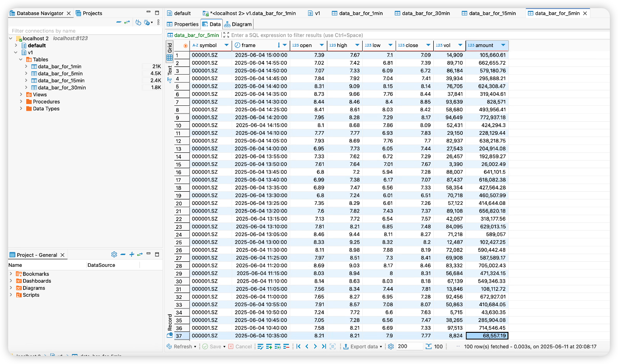Click the fetch size field showing 200

tap(410, 346)
